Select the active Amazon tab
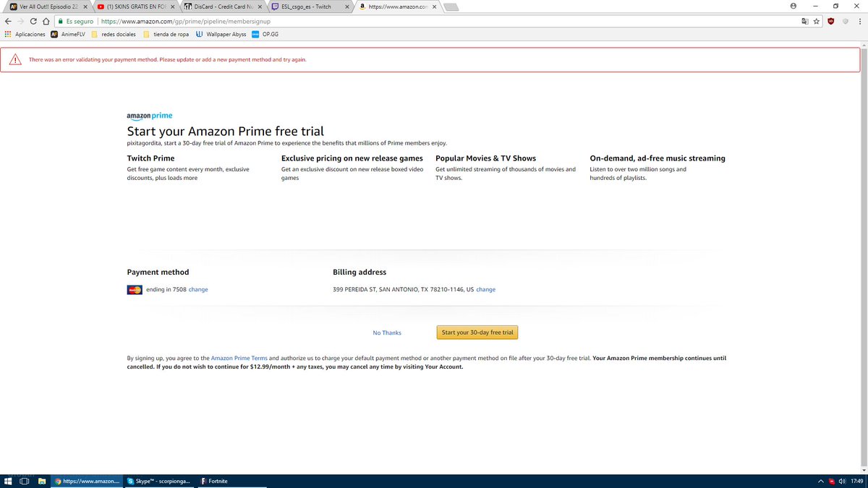 tap(397, 7)
